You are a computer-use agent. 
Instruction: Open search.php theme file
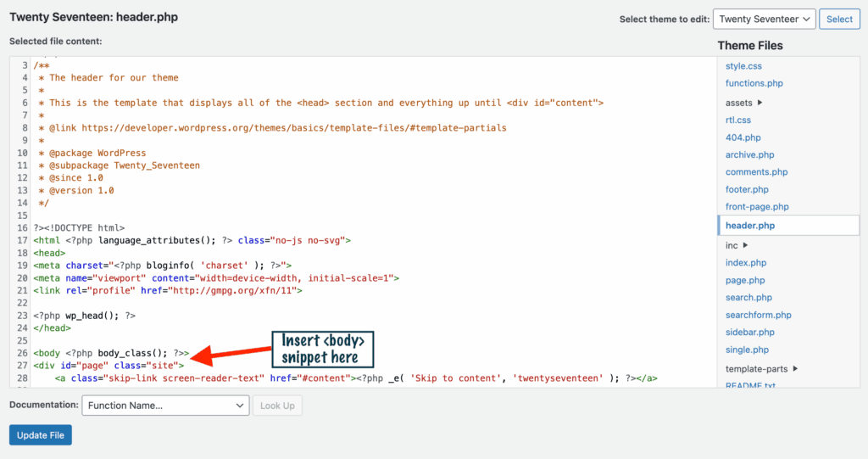pyautogui.click(x=748, y=298)
